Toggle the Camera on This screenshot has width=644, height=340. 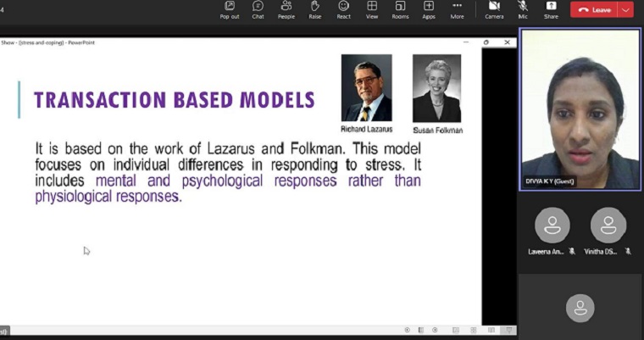coord(494,9)
